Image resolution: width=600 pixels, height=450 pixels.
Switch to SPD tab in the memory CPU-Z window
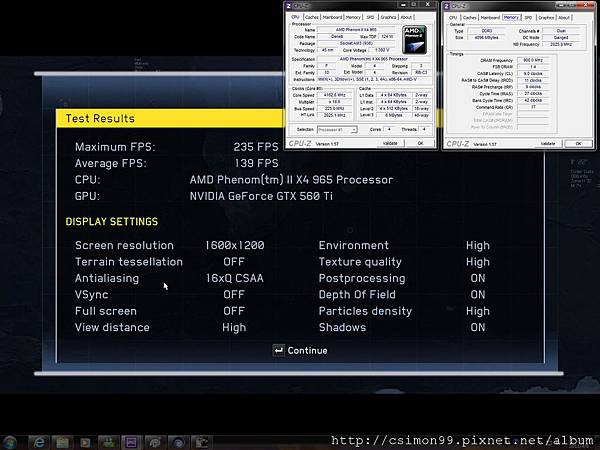[528, 18]
